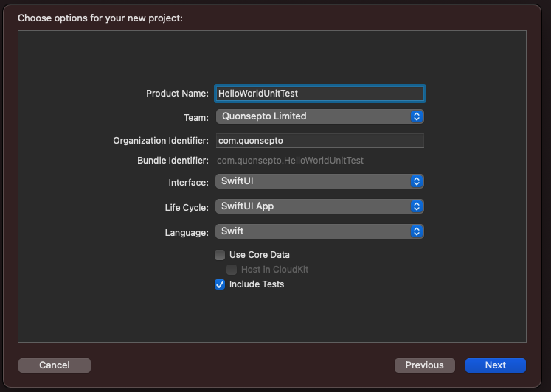
Task: Proceed with the Next button
Action: tap(496, 365)
